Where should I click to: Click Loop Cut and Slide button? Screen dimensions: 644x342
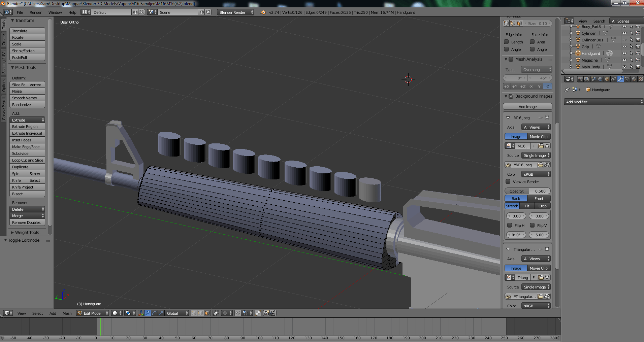click(x=27, y=160)
